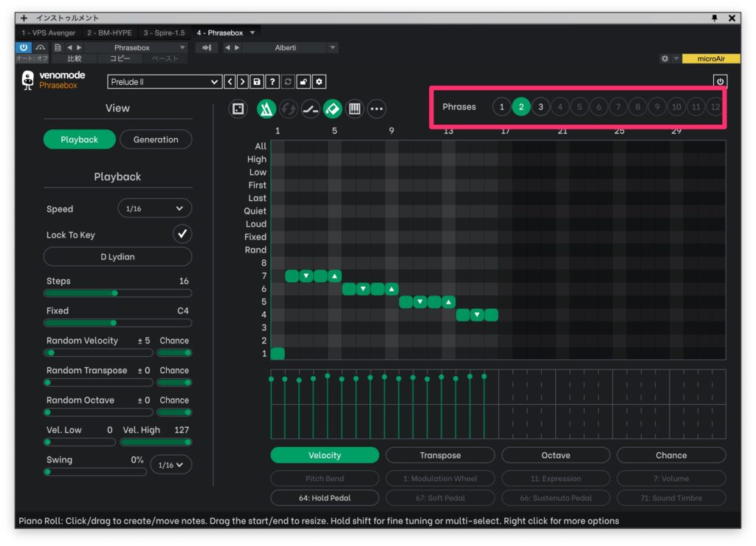Save preset with the floppy disk icon

[x=257, y=82]
